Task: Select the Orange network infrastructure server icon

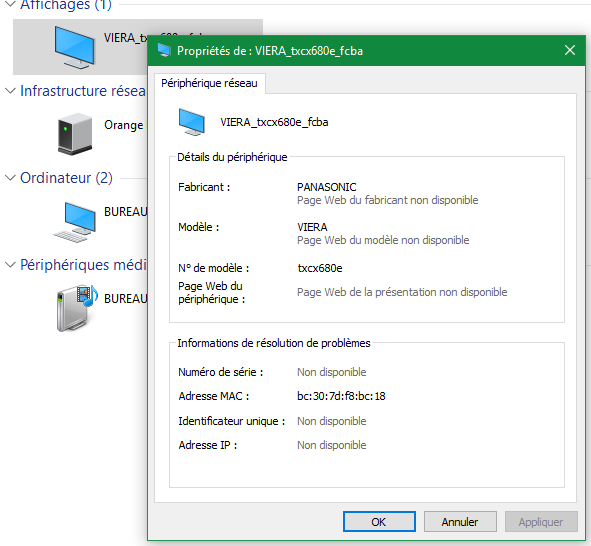Action: 75,133
